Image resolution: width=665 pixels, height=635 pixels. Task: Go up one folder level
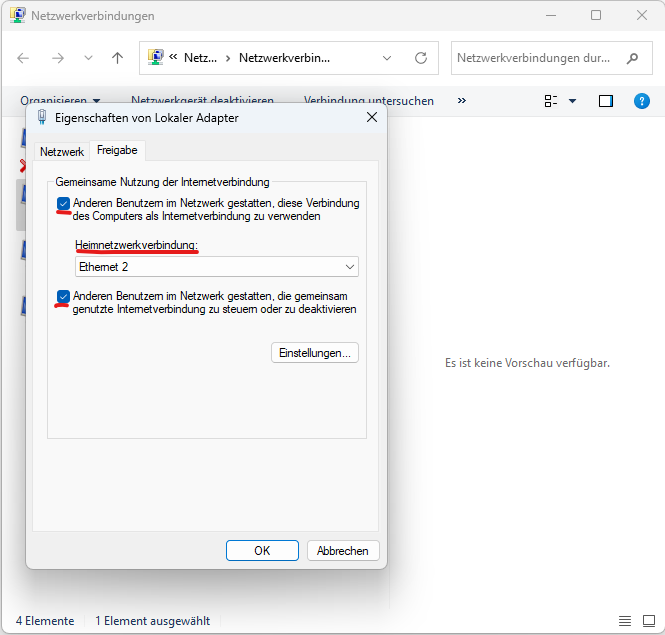(x=117, y=58)
